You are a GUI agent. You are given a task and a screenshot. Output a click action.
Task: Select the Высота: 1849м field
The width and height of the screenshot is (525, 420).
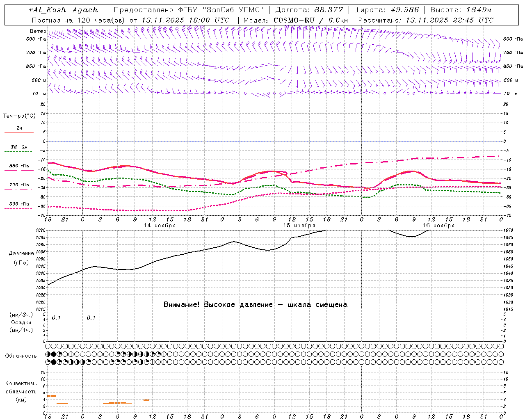[461, 10]
